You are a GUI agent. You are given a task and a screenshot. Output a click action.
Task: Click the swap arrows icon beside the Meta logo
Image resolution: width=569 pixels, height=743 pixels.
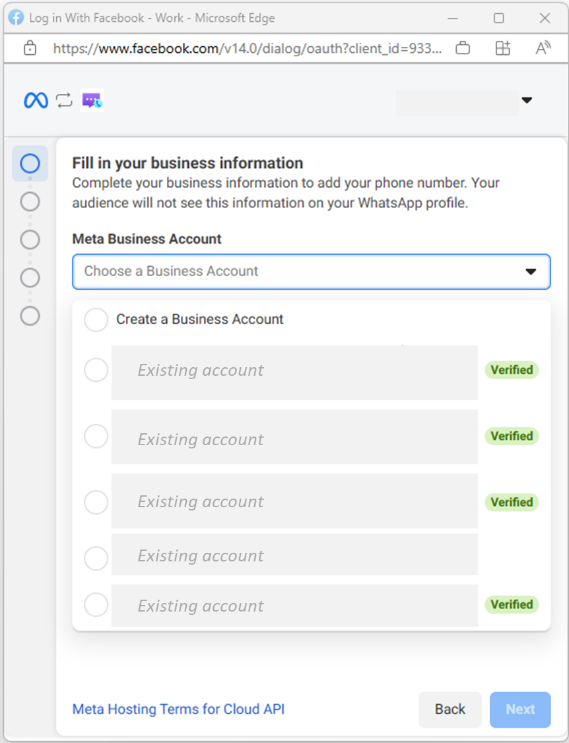64,100
